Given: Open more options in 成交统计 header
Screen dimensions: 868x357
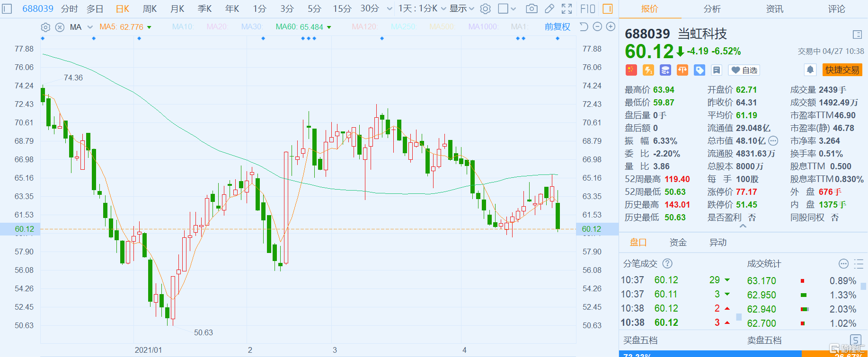Looking at the screenshot, I should point(843,263).
